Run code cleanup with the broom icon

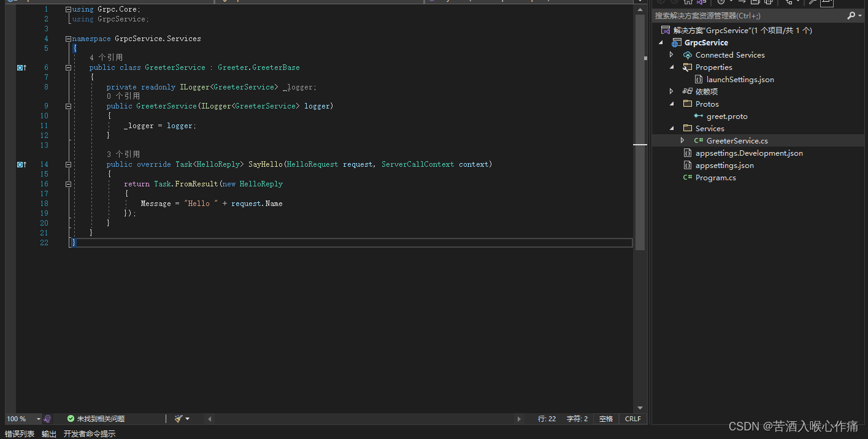click(x=179, y=419)
